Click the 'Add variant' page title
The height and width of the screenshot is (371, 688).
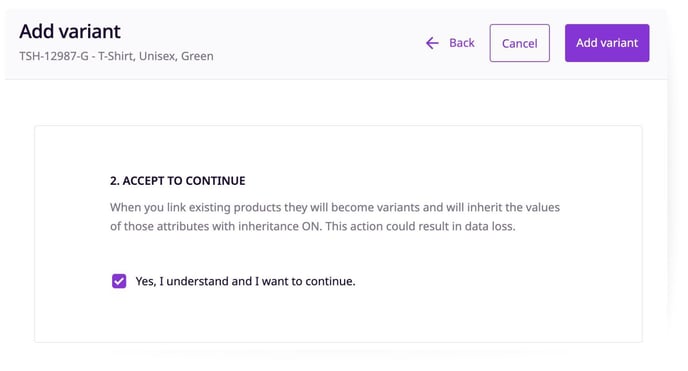pyautogui.click(x=70, y=32)
